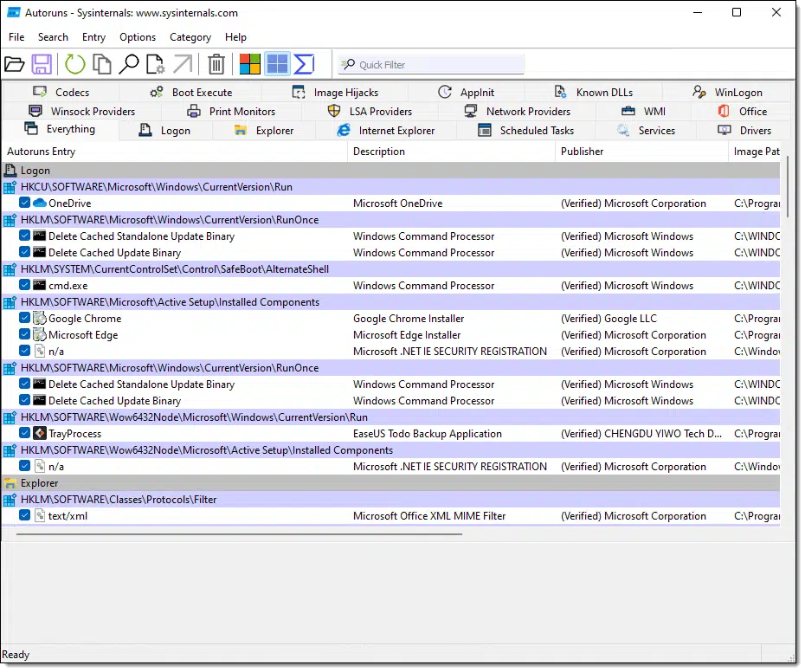Image resolution: width=805 pixels, height=672 pixels.
Task: Switch to the LSA Providers tab
Action: [370, 112]
